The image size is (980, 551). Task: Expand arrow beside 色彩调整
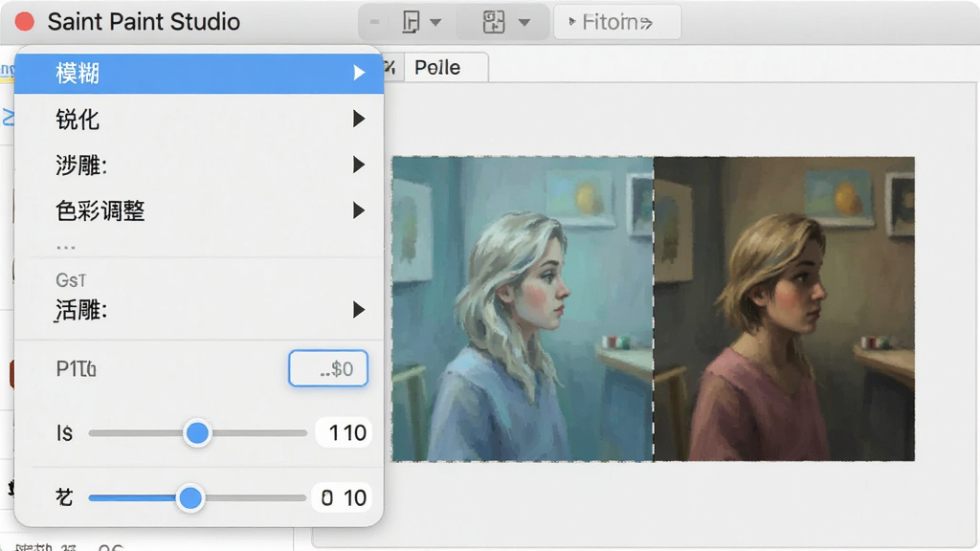point(359,210)
